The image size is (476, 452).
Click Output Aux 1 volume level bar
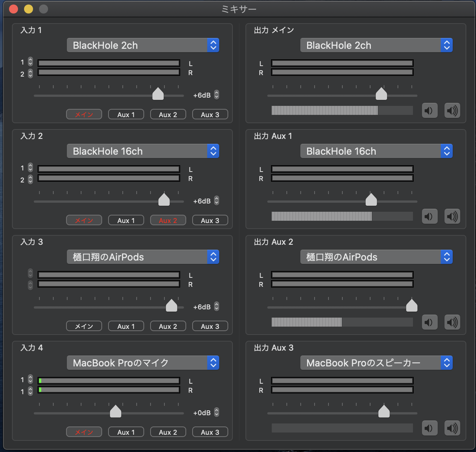point(342,216)
